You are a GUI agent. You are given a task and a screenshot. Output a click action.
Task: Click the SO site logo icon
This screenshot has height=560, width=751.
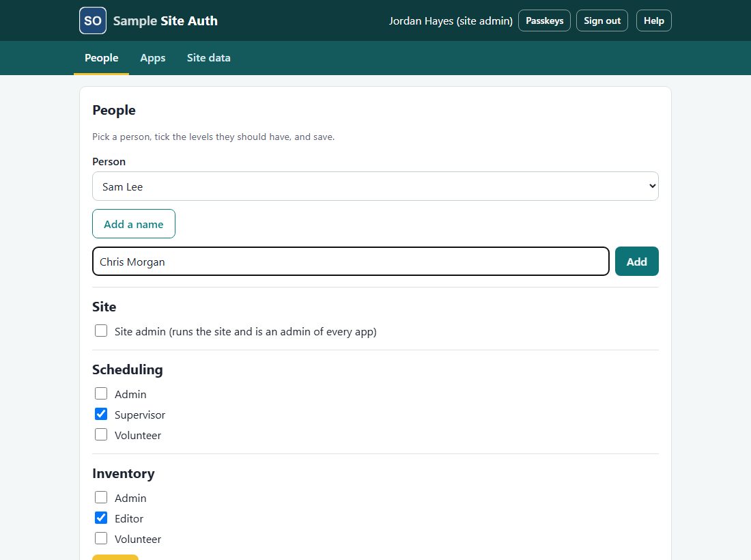pos(92,20)
